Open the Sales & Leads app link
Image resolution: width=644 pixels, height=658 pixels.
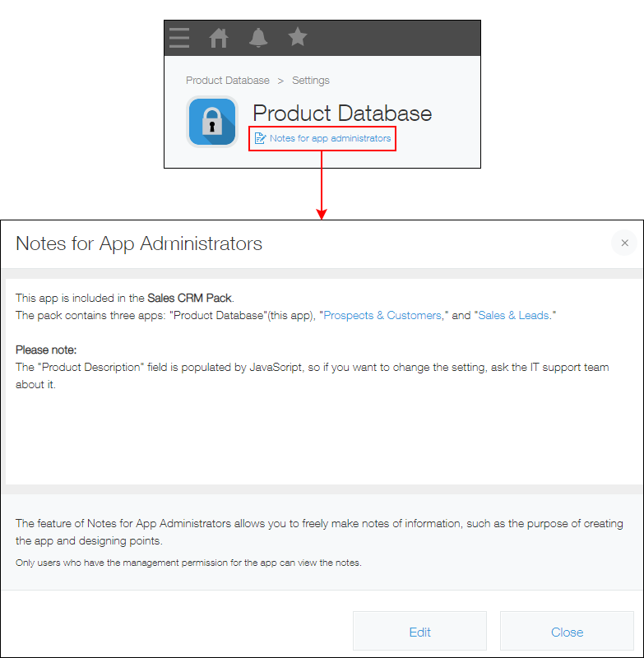[514, 315]
